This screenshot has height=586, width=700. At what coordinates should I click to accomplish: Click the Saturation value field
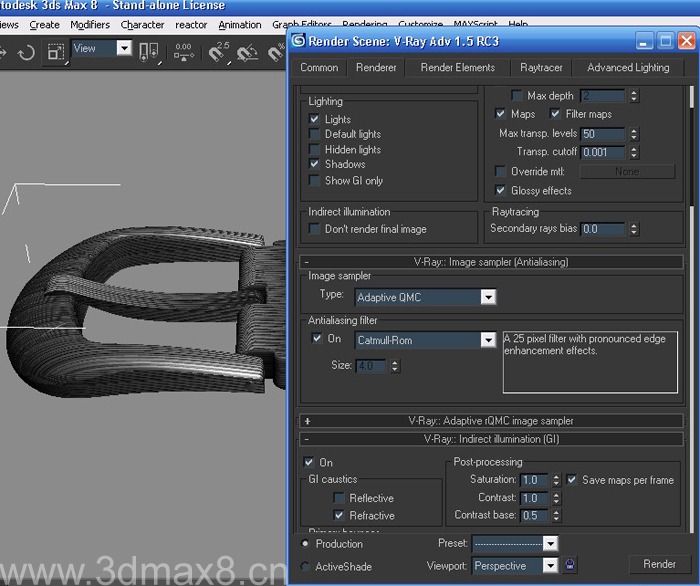(x=534, y=480)
